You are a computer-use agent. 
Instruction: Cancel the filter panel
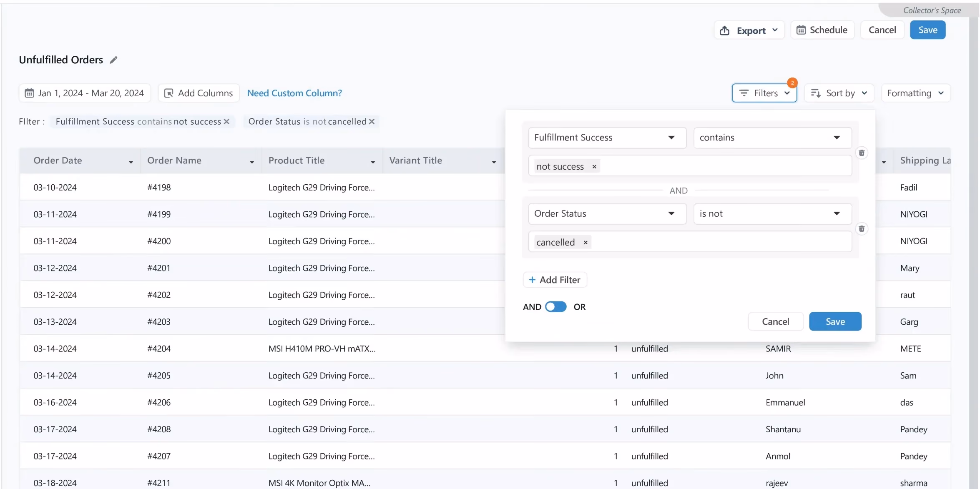coord(775,321)
